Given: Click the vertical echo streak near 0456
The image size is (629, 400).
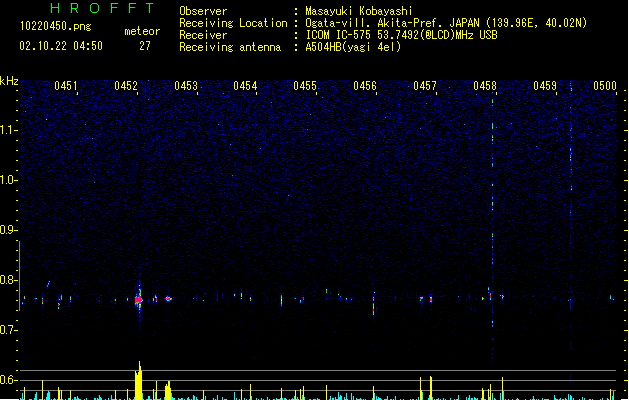Looking at the screenshot, I should click(374, 304).
